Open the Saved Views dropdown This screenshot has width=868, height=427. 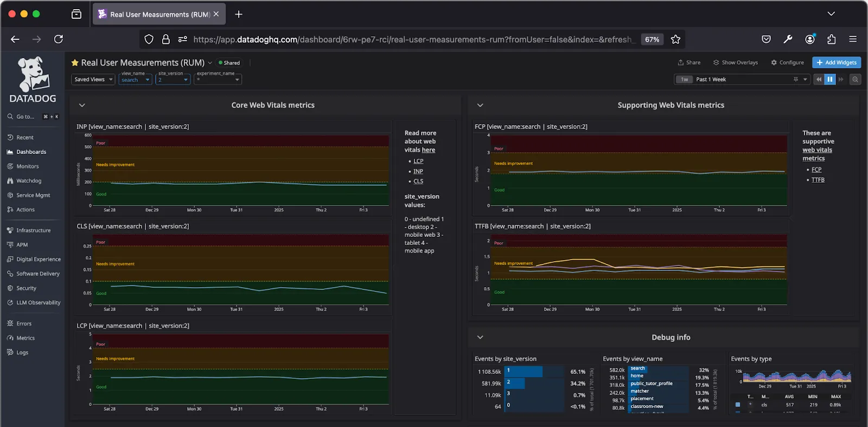[93, 80]
